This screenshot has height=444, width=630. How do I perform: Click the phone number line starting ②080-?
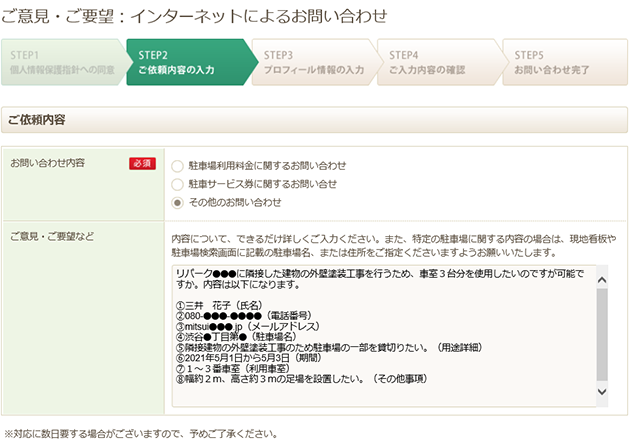[x=243, y=316]
